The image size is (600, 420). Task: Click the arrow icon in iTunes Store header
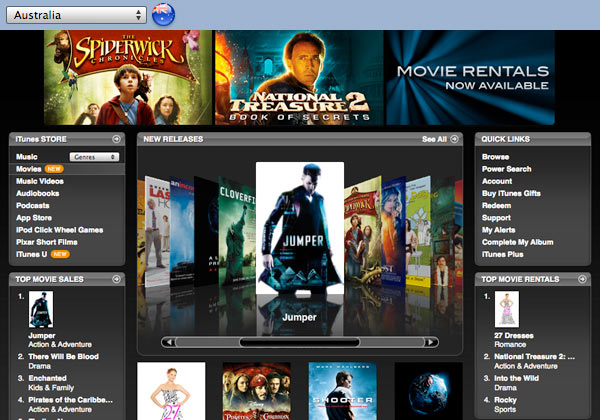(117, 139)
